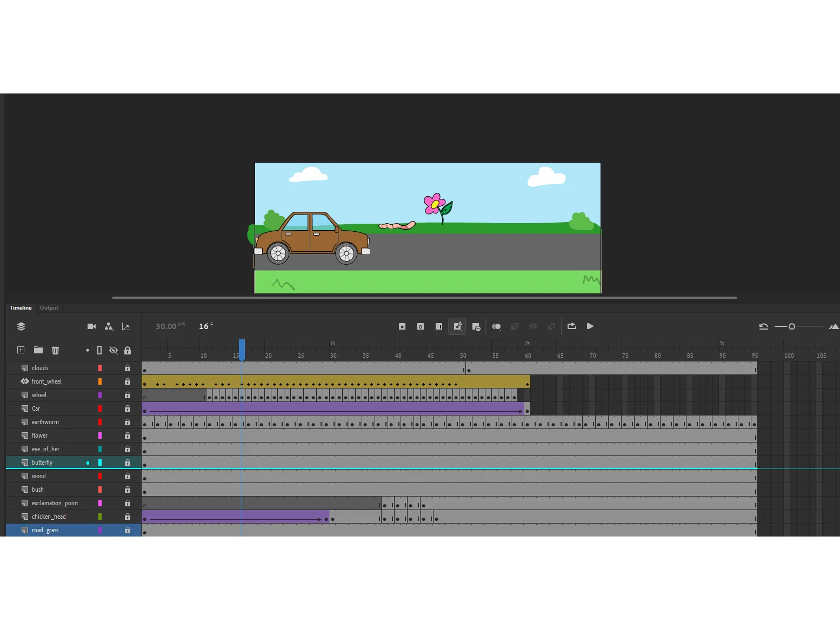This screenshot has width=840, height=630.
Task: Click the layer depth panel icon
Action: click(126, 326)
